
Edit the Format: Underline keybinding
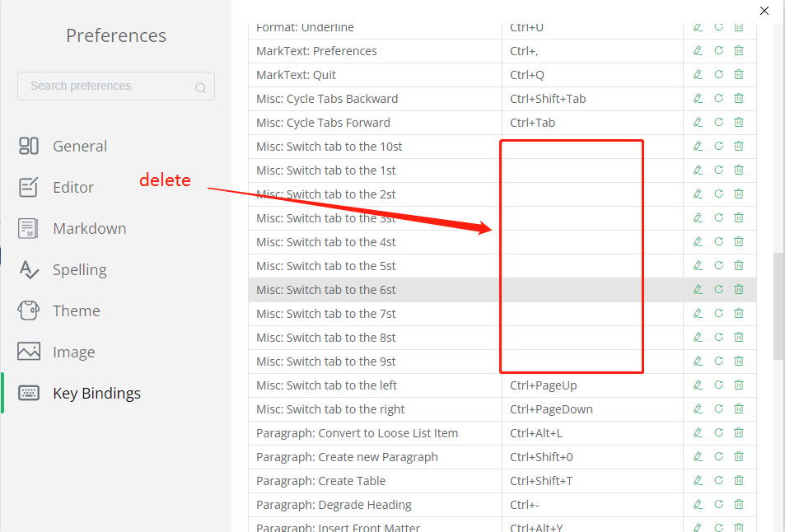tap(698, 27)
